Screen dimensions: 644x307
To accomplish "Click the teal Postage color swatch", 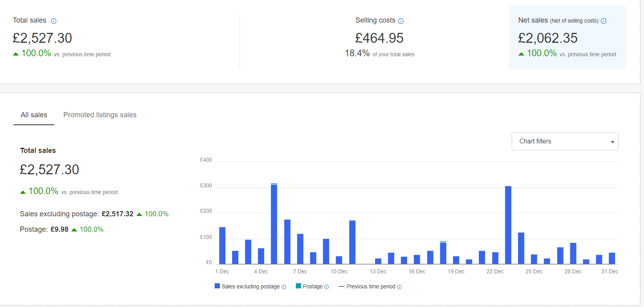I will coord(298,286).
